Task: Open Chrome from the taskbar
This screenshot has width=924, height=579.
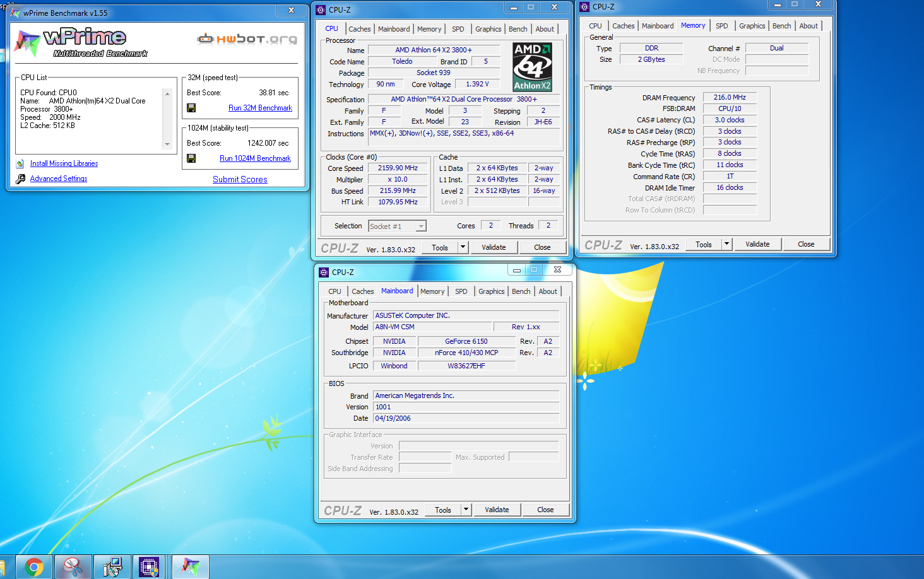Action: (x=34, y=567)
